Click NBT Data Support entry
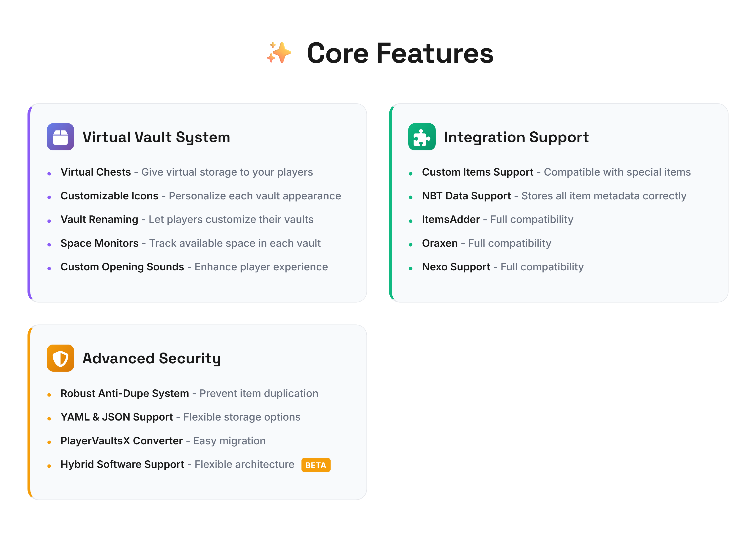 pyautogui.click(x=554, y=196)
